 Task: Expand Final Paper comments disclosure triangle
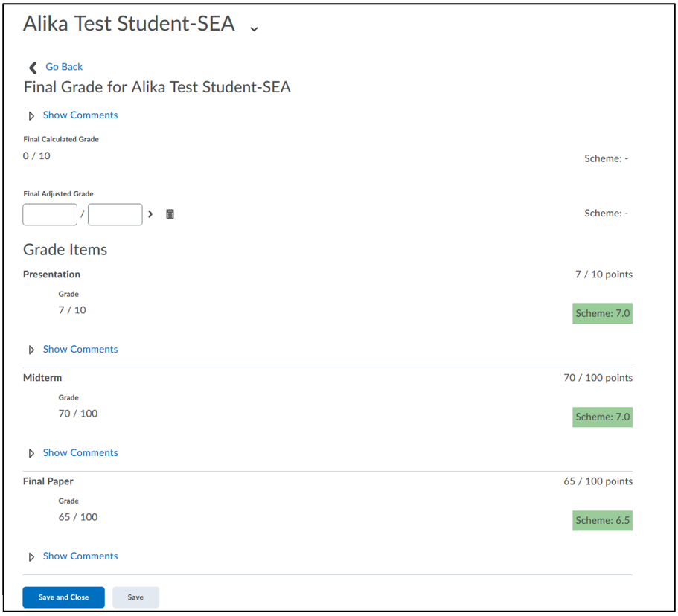click(31, 556)
